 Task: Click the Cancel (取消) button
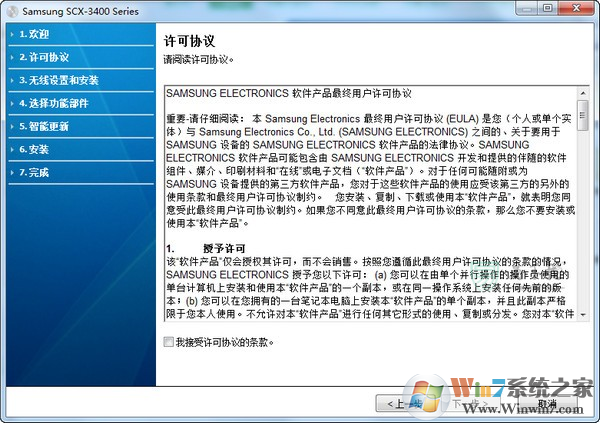[548, 403]
